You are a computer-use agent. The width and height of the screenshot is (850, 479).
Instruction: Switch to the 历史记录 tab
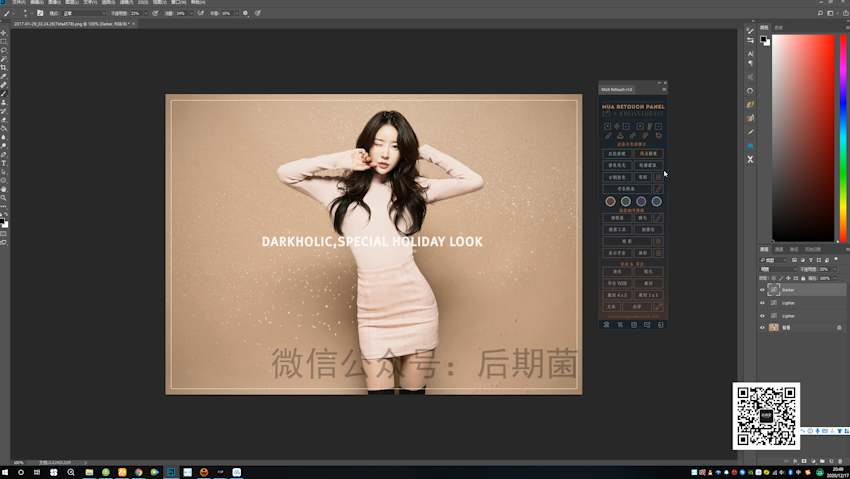coord(813,249)
